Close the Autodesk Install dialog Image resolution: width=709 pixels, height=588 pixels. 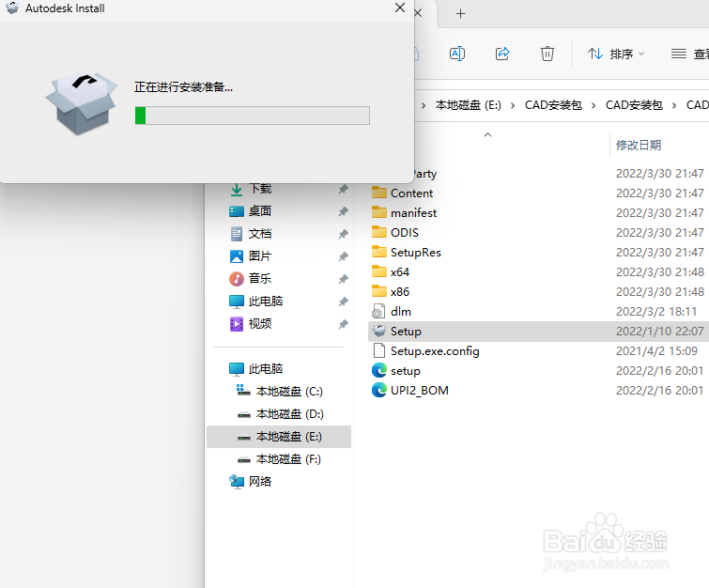tap(400, 8)
